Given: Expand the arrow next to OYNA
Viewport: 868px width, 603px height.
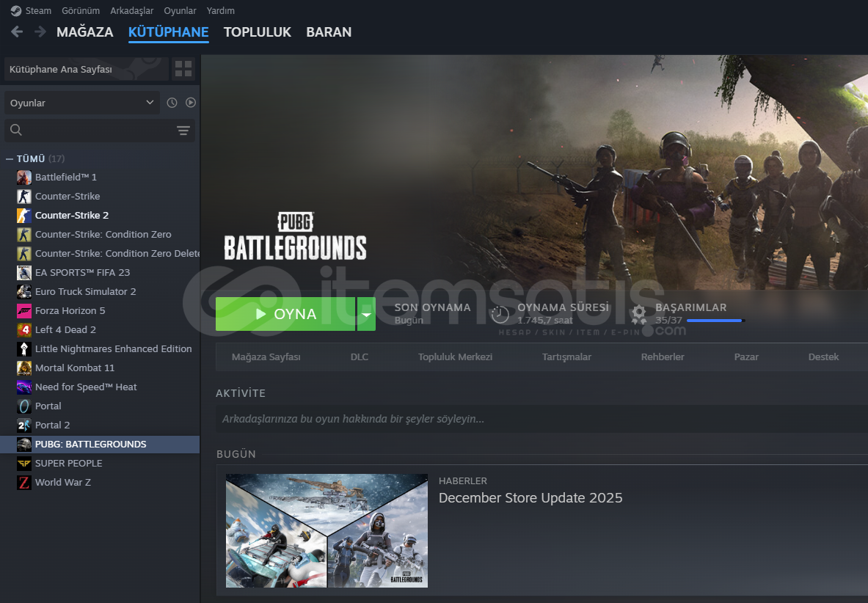Looking at the screenshot, I should point(366,314).
